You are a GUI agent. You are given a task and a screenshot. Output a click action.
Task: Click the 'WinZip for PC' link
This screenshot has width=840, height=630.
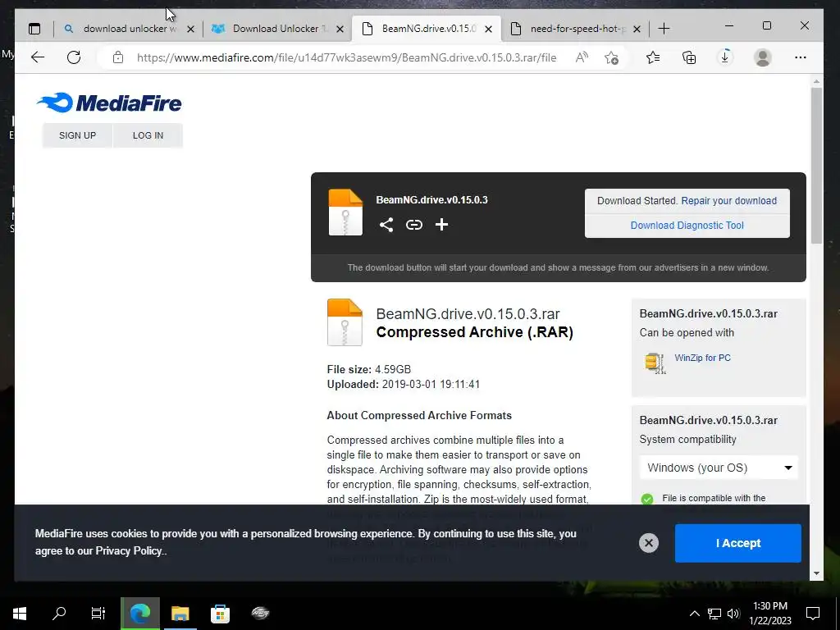pos(702,358)
